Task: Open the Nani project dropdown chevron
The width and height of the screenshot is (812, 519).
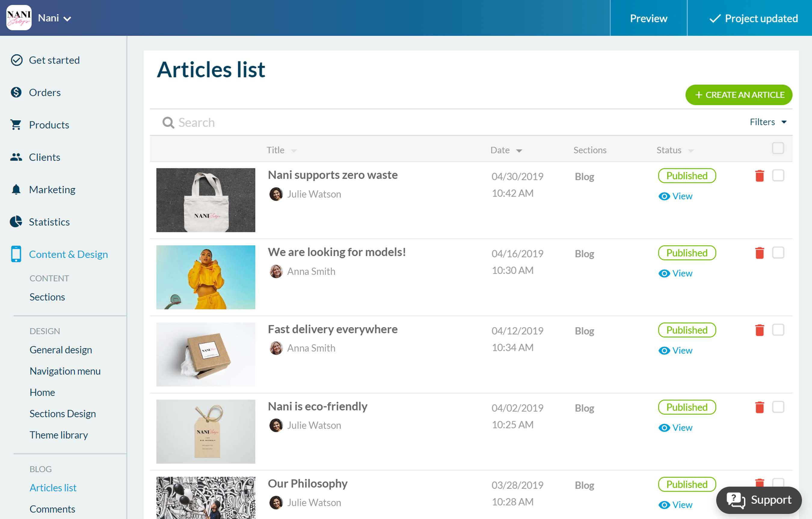Action: tap(67, 19)
